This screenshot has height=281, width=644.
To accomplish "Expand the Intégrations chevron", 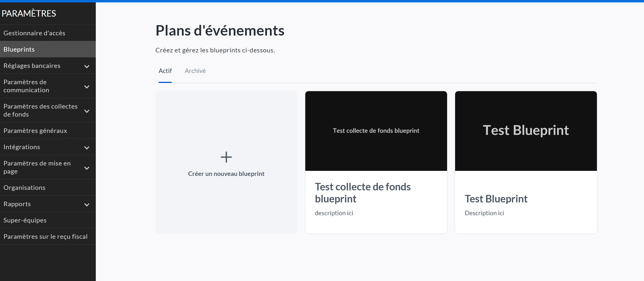I will pyautogui.click(x=87, y=148).
